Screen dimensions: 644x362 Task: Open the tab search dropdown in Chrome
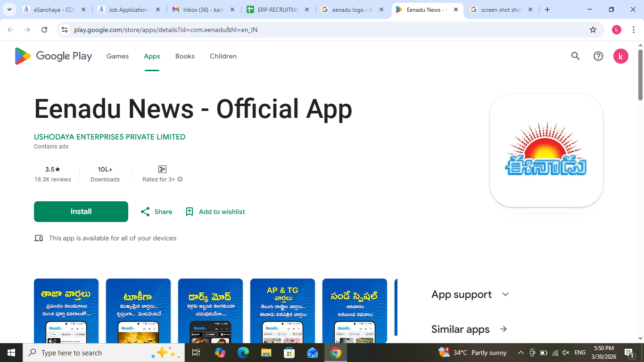(9, 9)
